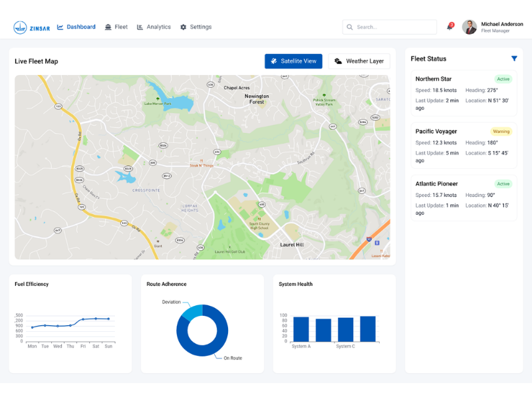This screenshot has width=532, height=399.
Task: Click the Fleet ship icon
Action: 108,27
